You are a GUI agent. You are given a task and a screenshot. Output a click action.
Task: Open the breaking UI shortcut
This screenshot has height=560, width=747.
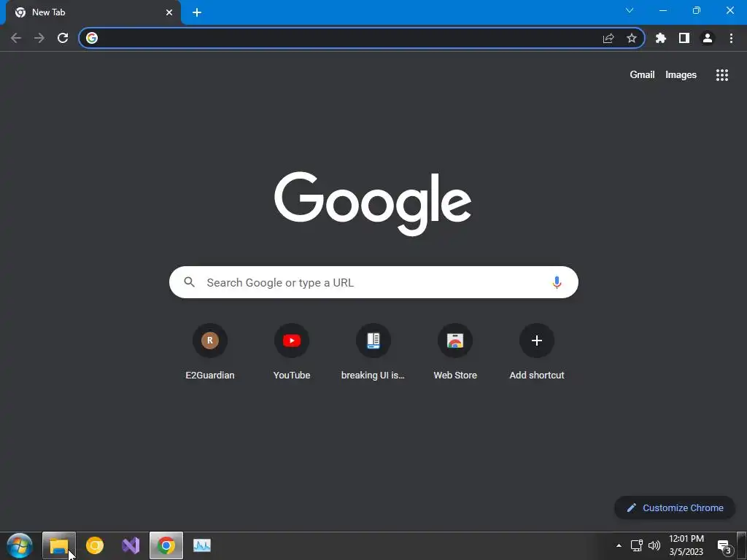point(373,352)
